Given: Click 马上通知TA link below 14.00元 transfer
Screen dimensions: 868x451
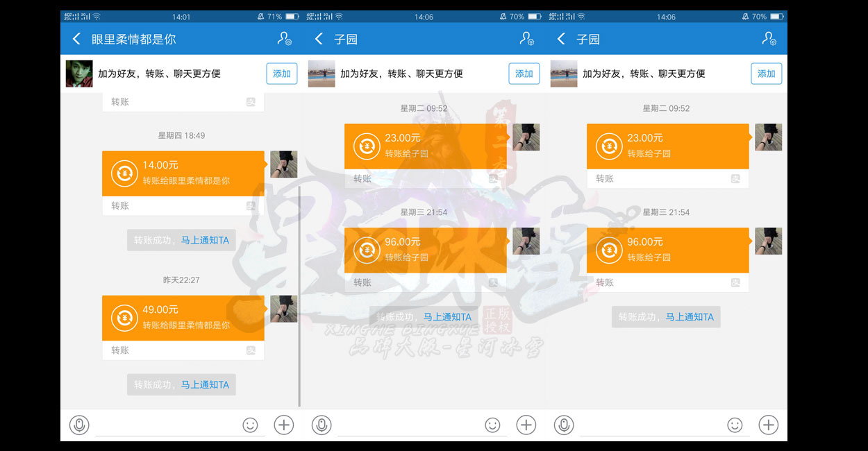Looking at the screenshot, I should (205, 240).
